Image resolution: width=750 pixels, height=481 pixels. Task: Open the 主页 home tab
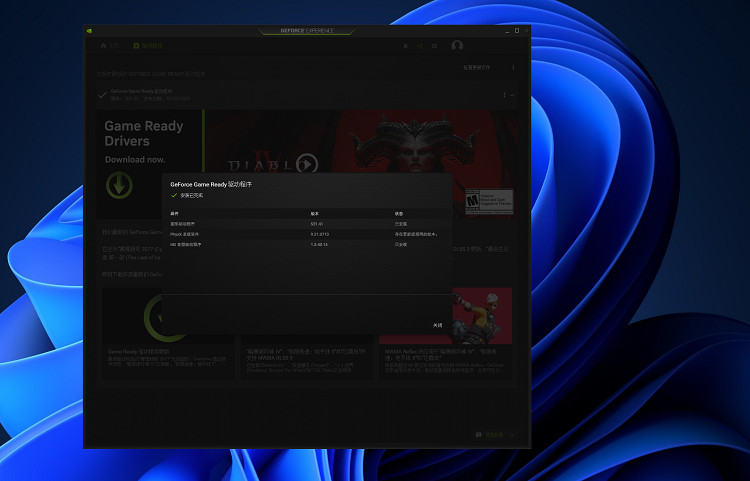(x=109, y=46)
